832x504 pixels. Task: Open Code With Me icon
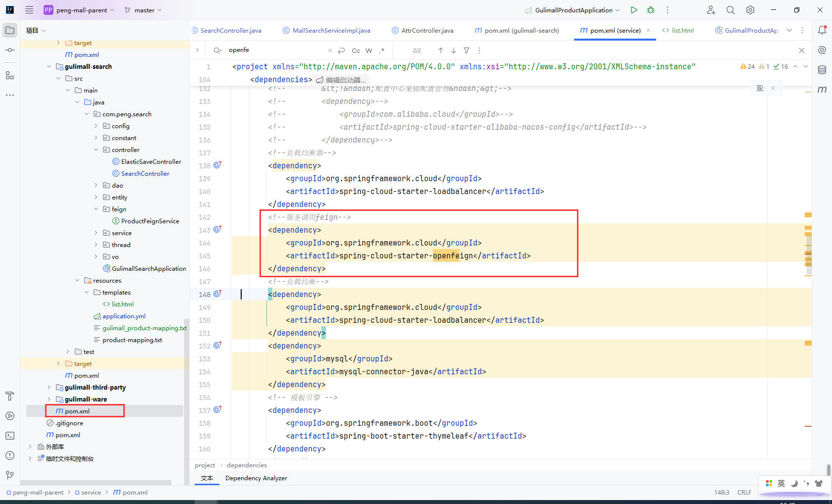pyautogui.click(x=711, y=10)
